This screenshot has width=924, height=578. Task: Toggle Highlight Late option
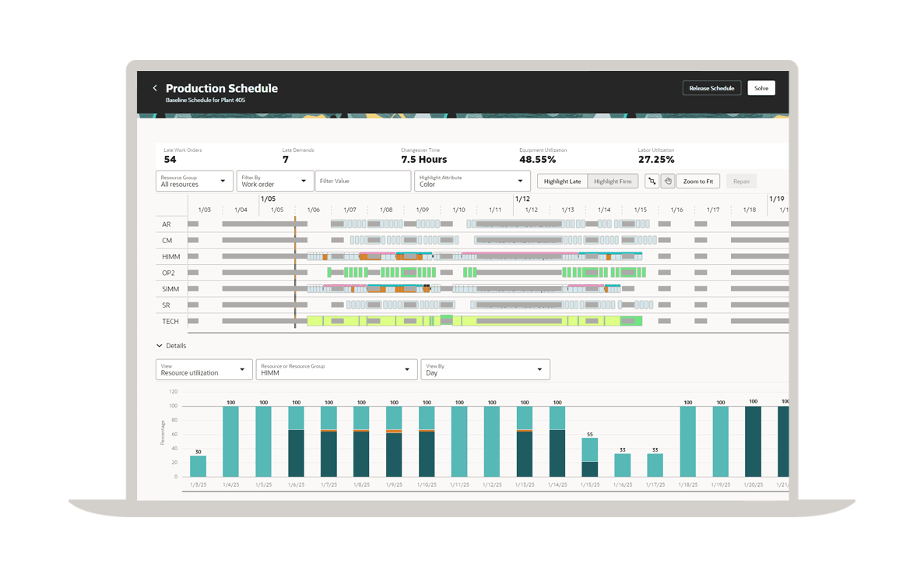point(562,182)
